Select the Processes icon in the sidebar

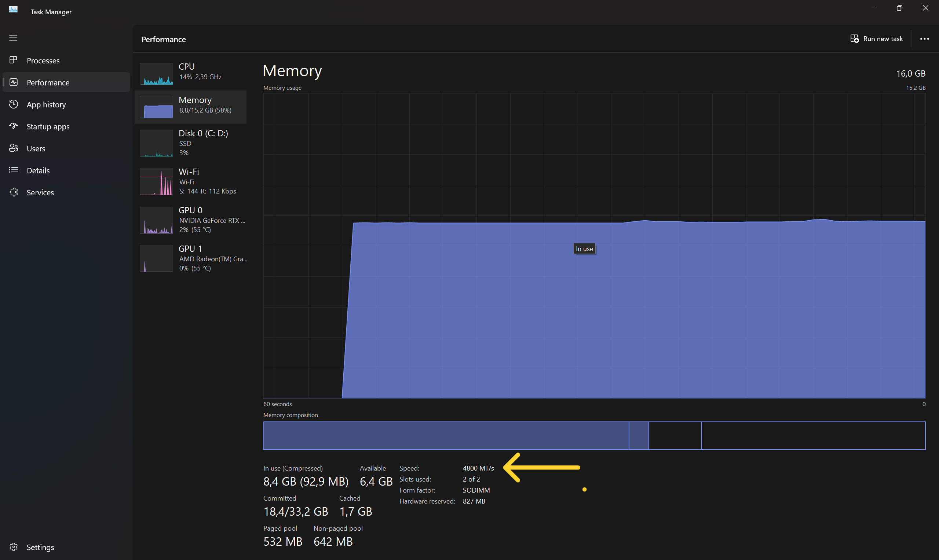coord(14,60)
